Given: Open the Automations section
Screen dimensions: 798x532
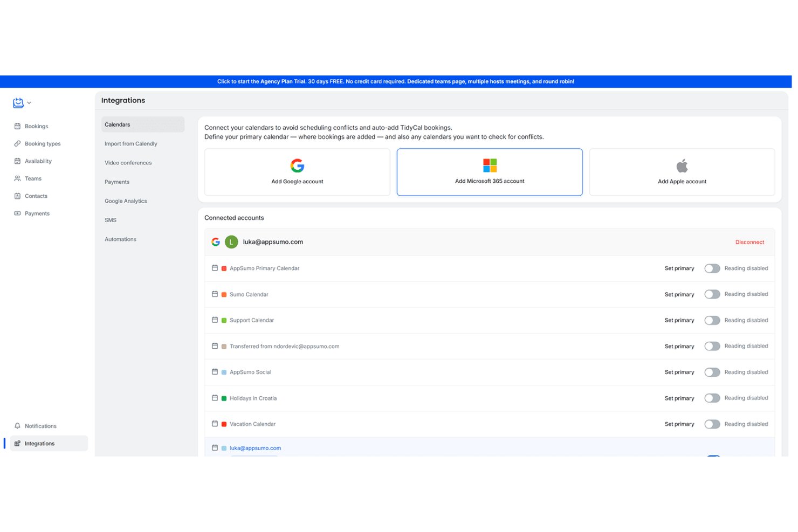Looking at the screenshot, I should (120, 239).
